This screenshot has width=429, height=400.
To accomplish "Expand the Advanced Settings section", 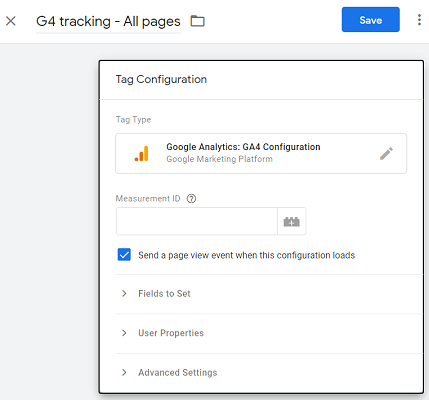I will pos(269,372).
